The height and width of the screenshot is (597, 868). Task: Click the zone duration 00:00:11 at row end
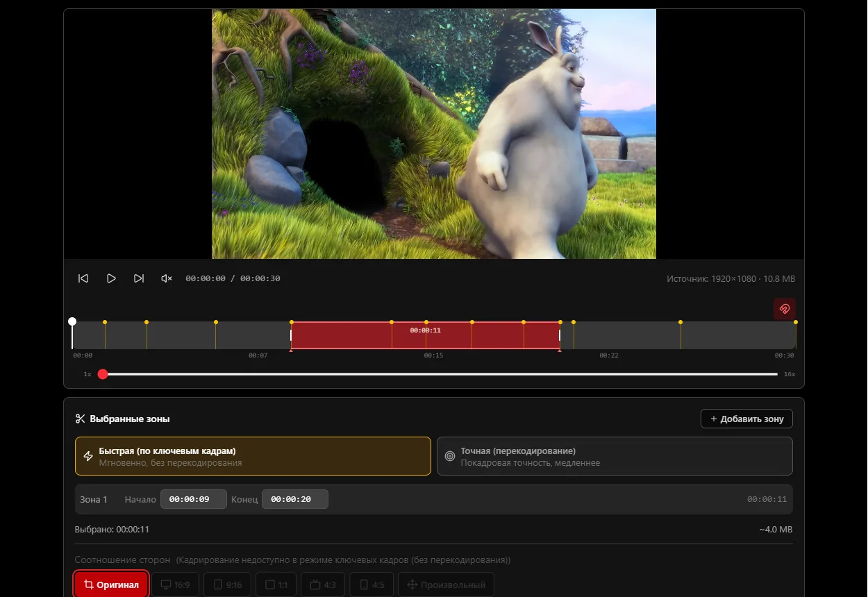(767, 499)
